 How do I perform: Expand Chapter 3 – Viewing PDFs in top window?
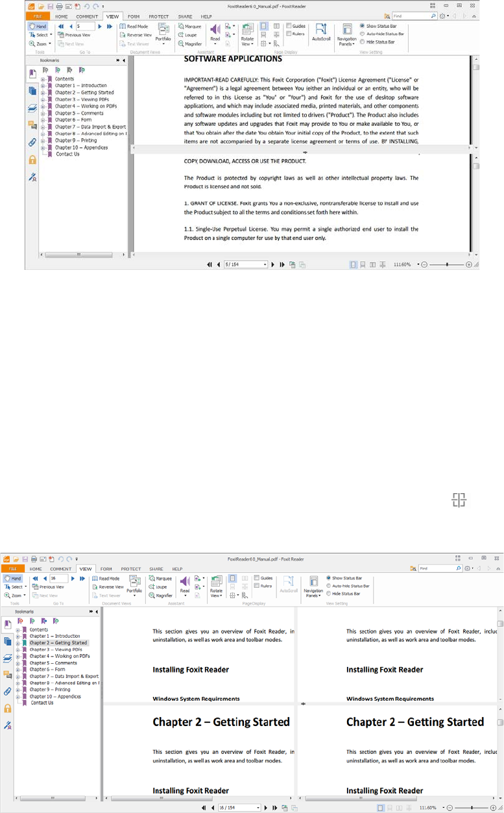(43, 99)
